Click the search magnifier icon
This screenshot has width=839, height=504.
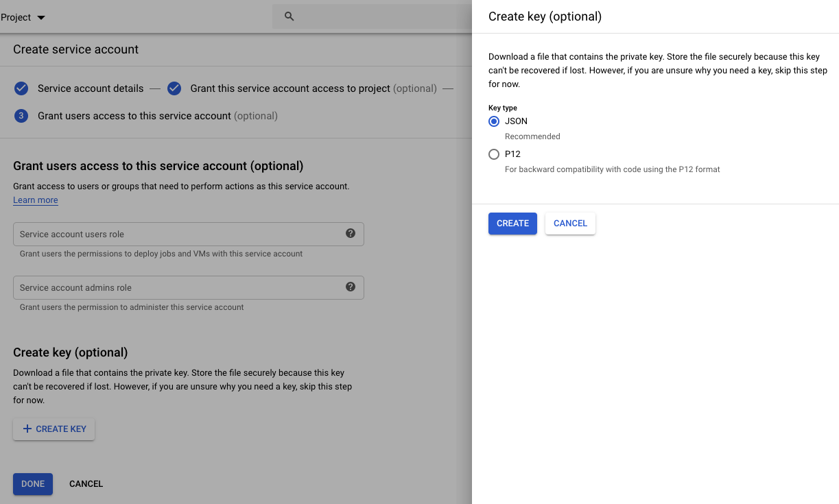tap(289, 16)
